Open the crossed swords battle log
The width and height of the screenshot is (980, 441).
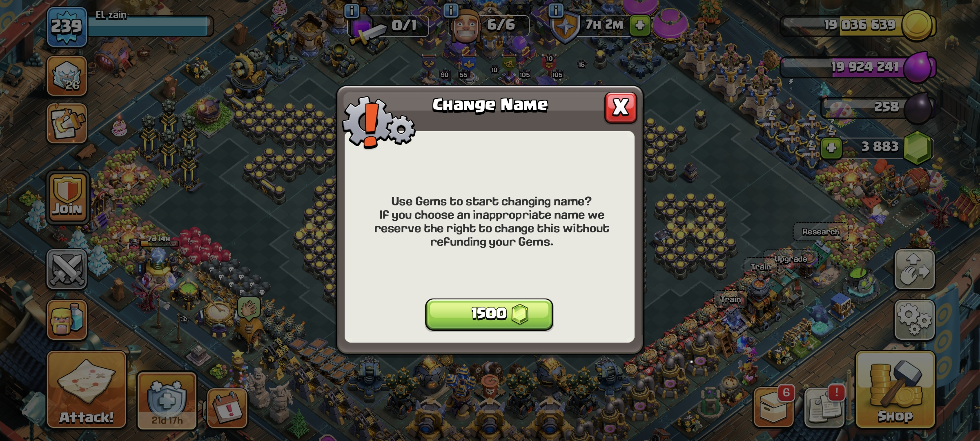(67, 269)
